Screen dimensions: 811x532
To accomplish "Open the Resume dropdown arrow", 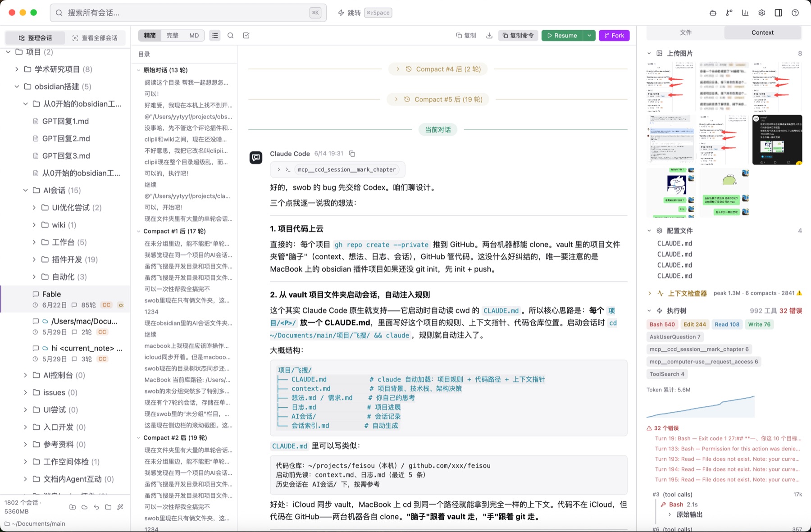I will pyautogui.click(x=589, y=36).
